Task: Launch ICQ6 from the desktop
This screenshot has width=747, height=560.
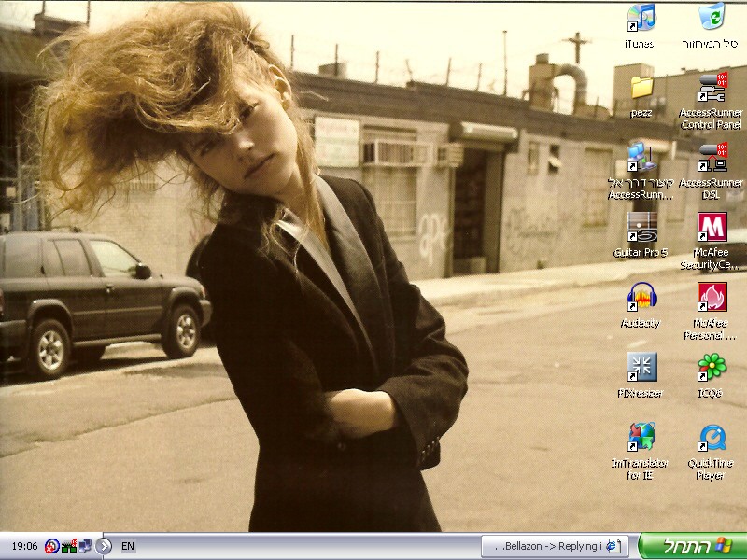Action: pyautogui.click(x=712, y=368)
